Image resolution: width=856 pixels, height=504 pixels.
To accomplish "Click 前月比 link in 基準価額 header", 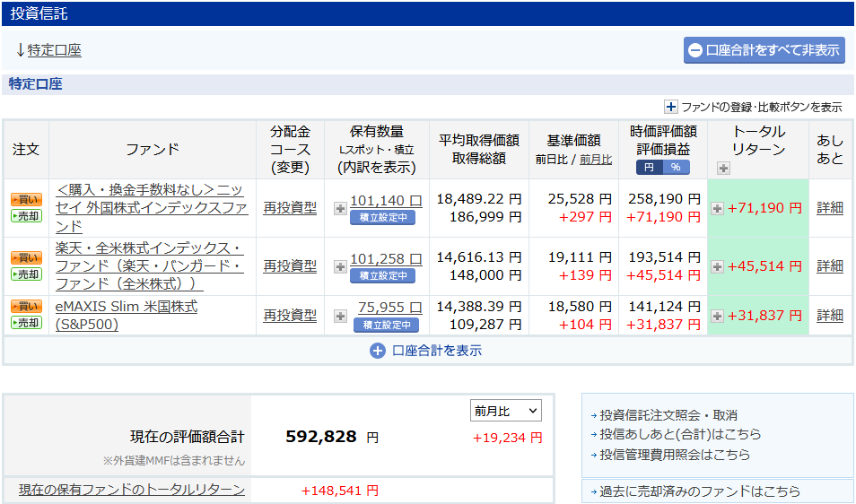I will tap(596, 160).
